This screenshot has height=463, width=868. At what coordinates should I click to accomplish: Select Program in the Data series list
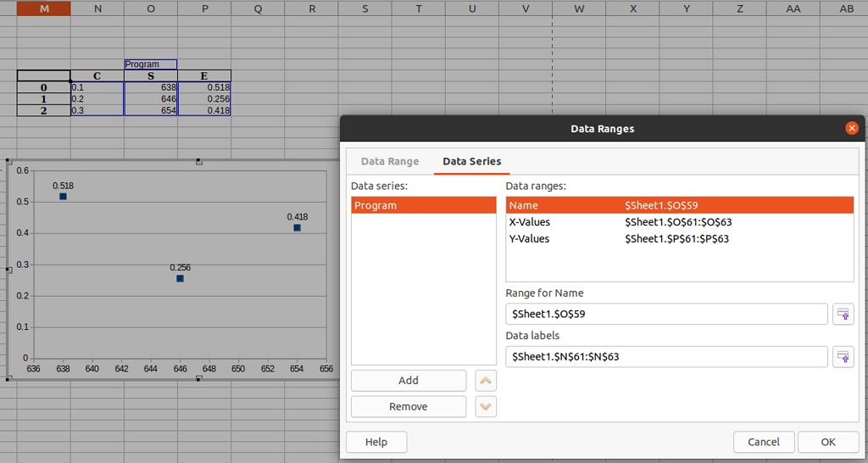click(423, 205)
